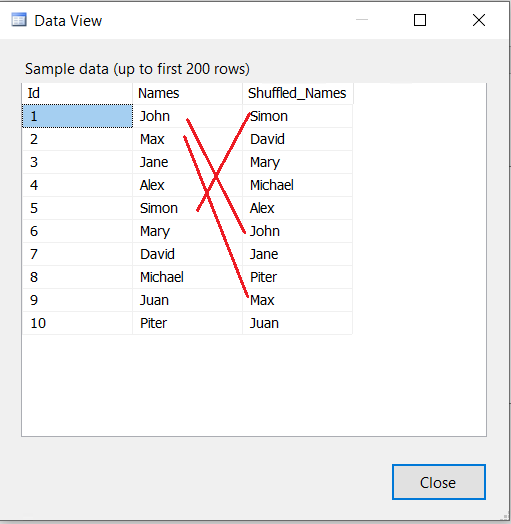Image resolution: width=511 pixels, height=524 pixels.
Task: Select the Id cell with value 5
Action: pos(77,208)
